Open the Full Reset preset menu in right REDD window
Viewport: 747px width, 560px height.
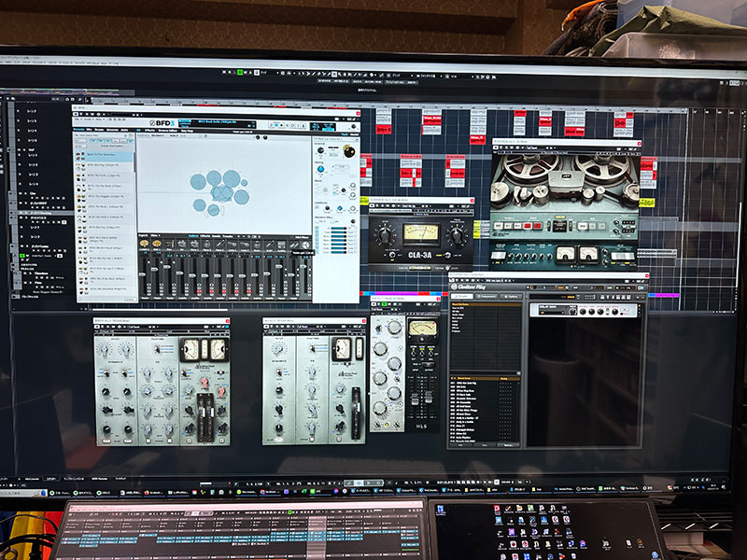302,327
